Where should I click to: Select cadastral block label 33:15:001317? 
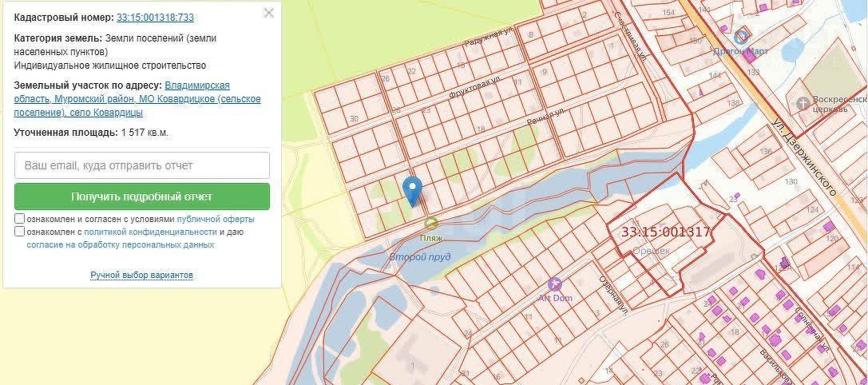pyautogui.click(x=665, y=232)
